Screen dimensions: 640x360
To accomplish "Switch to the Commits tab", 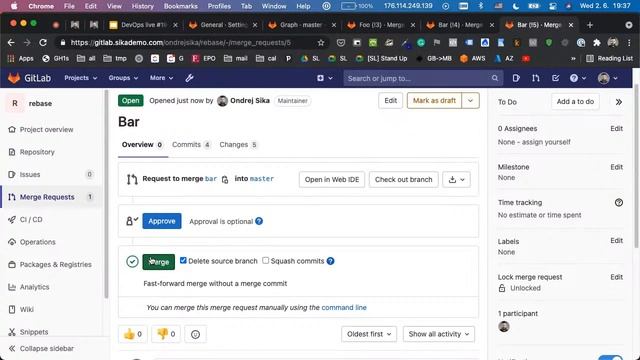I will (x=191, y=145).
